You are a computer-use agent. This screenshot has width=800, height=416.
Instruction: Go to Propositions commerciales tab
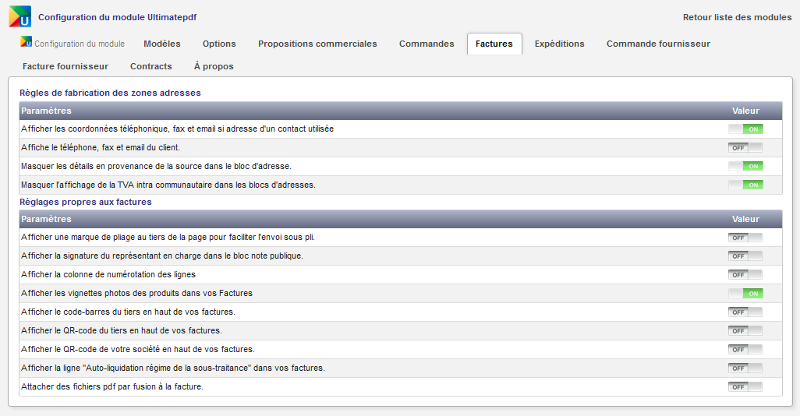point(317,44)
